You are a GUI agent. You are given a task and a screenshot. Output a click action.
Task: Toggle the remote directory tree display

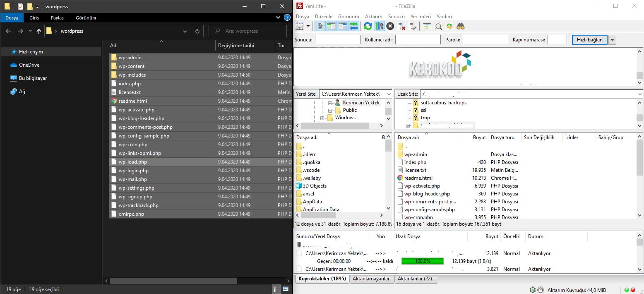(343, 26)
